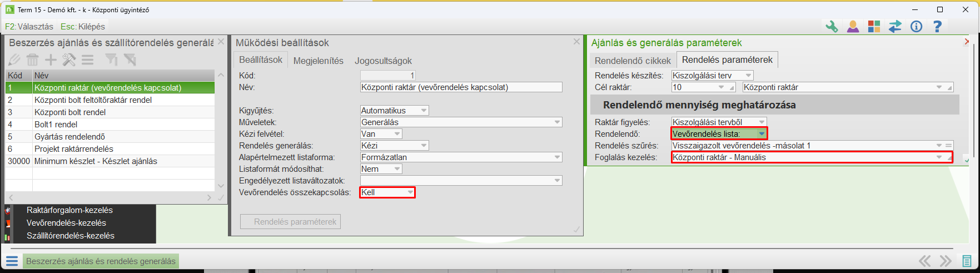980x273 pixels.
Task: Click the two-arrow switch icon in top toolbar
Action: [x=895, y=26]
